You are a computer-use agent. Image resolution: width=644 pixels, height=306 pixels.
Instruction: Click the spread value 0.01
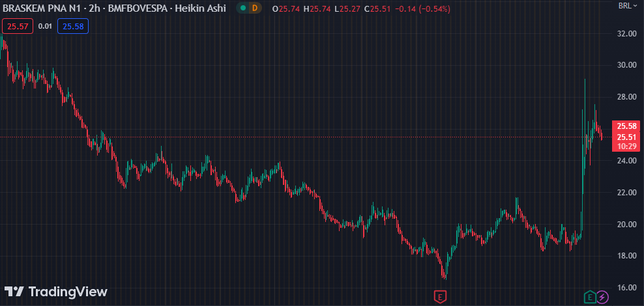pyautogui.click(x=45, y=26)
